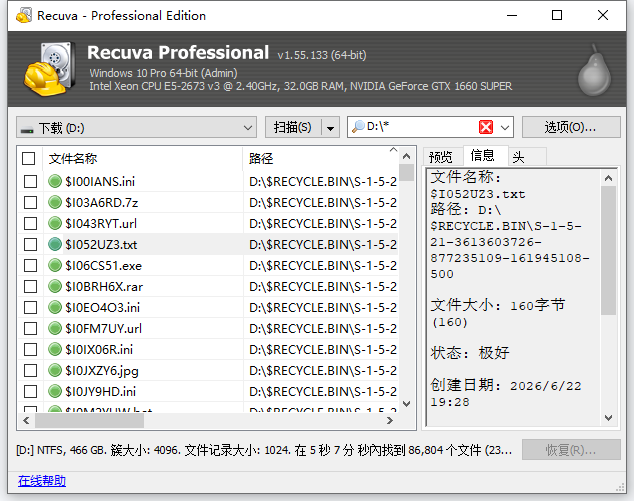634x501 pixels.
Task: Click the drive icon beside 下载 (D:)
Action: [27, 129]
